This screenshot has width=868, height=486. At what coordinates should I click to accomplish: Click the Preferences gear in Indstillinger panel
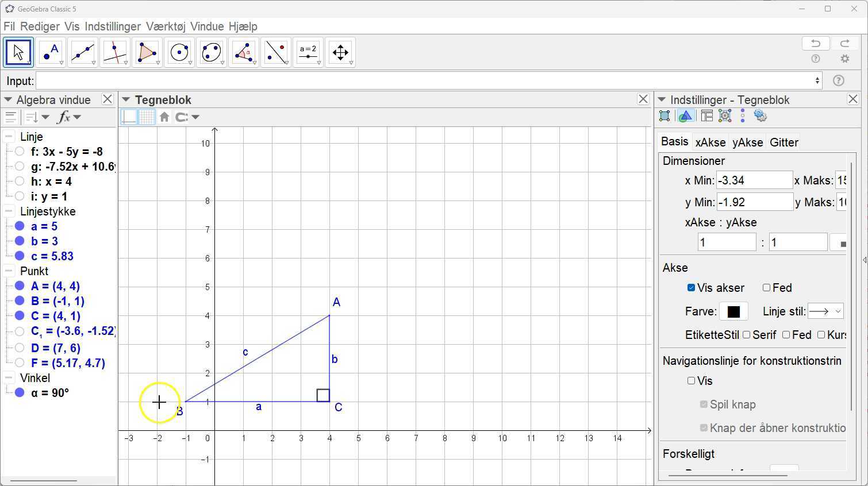(x=761, y=115)
